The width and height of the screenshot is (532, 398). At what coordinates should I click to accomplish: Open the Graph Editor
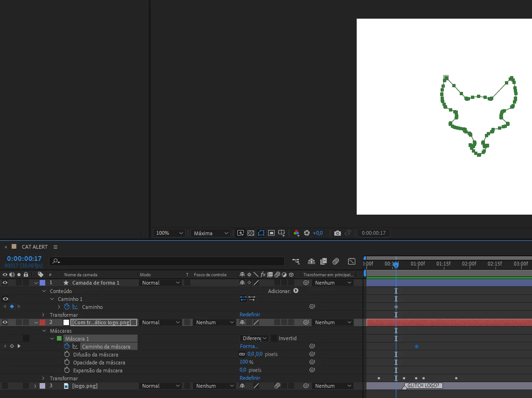pos(352,261)
